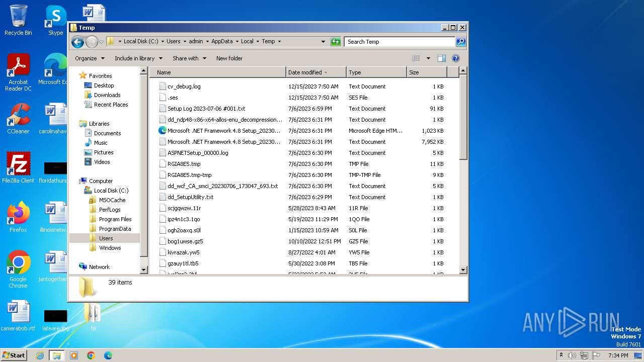Refresh the Temp folder view

tap(336, 42)
